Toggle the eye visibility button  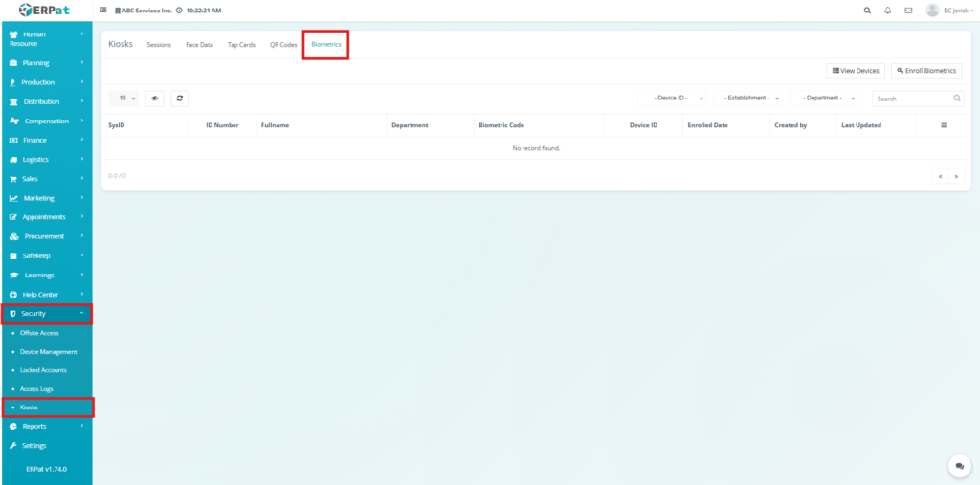point(154,98)
